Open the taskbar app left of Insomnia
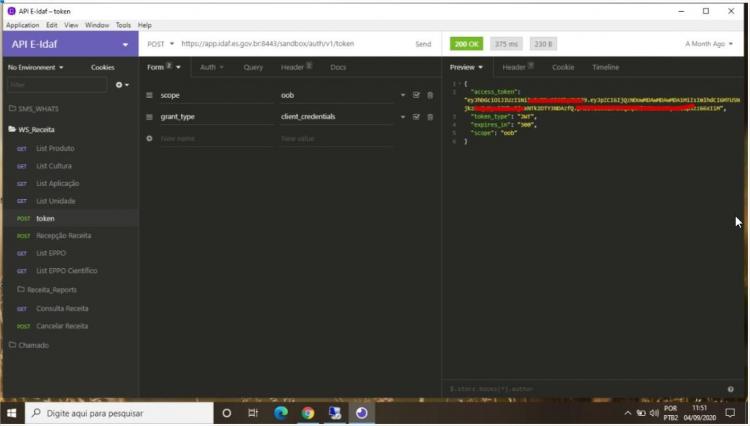The height and width of the screenshot is (426, 750). (x=335, y=413)
